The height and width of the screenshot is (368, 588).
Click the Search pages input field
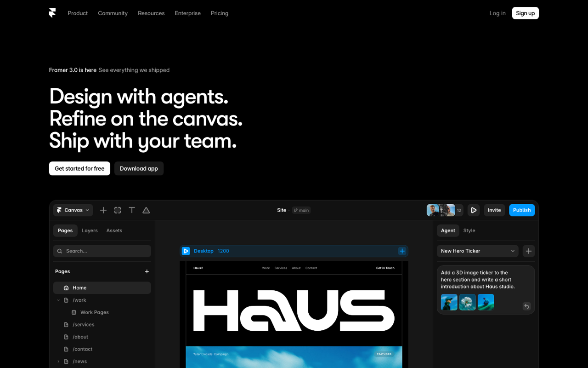tap(102, 251)
